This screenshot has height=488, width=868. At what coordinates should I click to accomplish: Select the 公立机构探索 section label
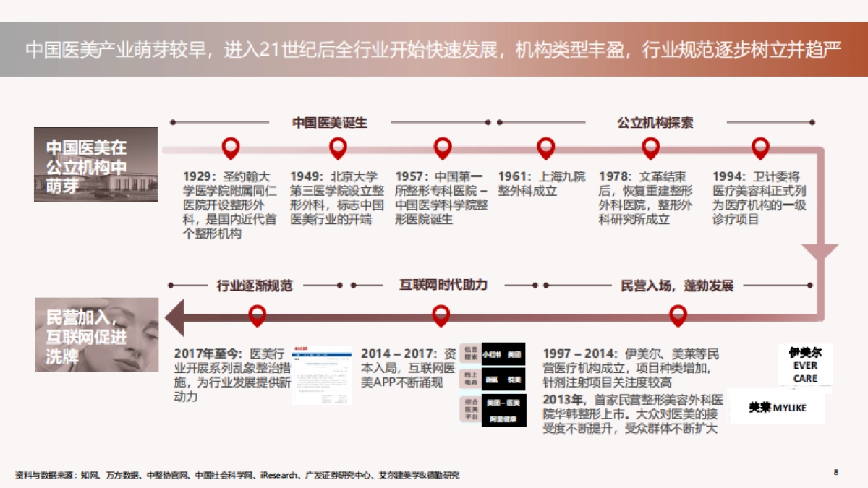[x=655, y=123]
